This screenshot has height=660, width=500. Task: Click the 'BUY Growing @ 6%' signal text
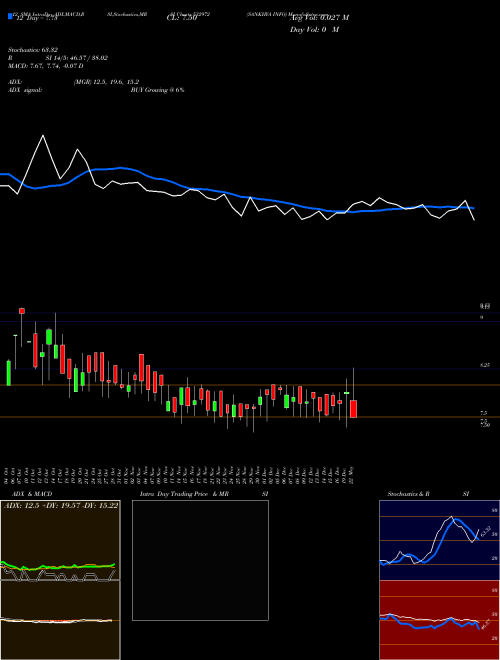point(157,90)
